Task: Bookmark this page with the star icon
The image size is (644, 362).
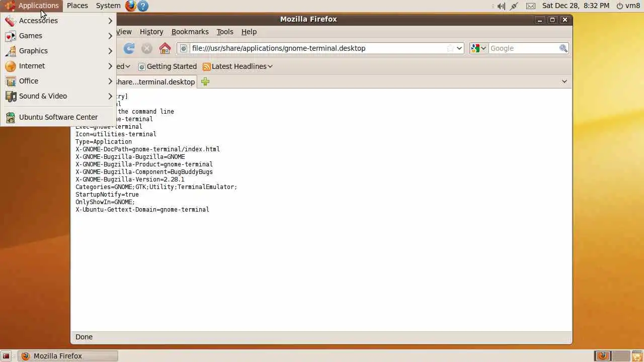Action: tap(450, 48)
